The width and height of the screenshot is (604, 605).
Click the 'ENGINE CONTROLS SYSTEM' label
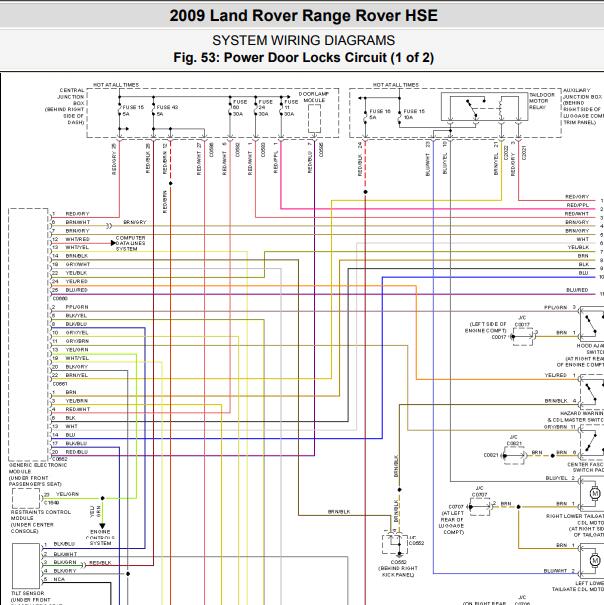pos(100,537)
